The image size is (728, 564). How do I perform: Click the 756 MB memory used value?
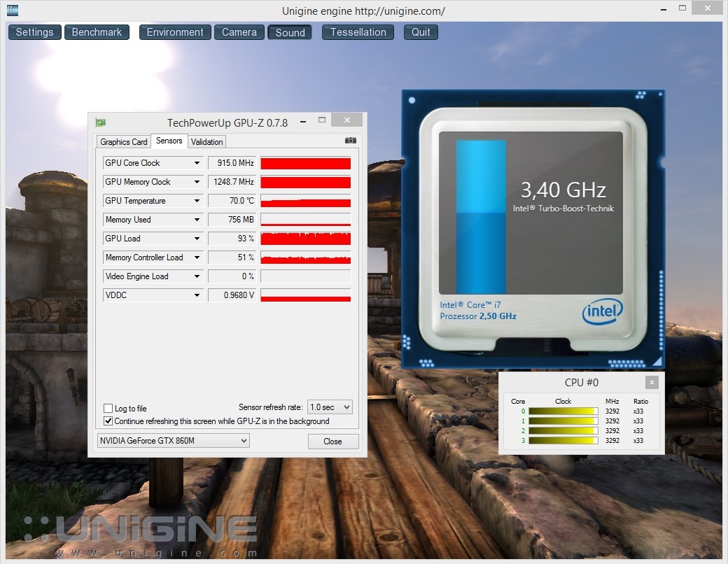pos(232,220)
